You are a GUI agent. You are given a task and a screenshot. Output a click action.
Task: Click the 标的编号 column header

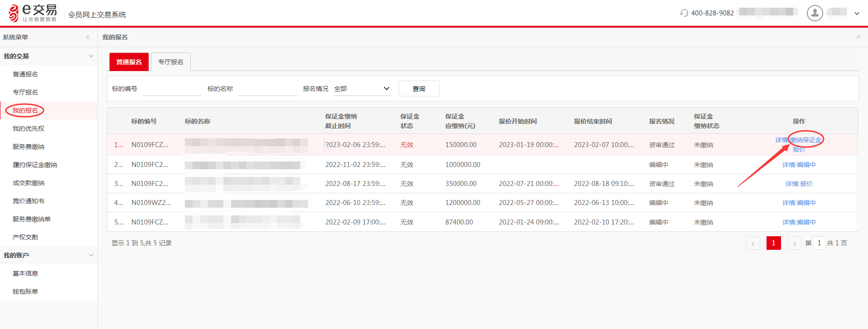[x=144, y=121]
